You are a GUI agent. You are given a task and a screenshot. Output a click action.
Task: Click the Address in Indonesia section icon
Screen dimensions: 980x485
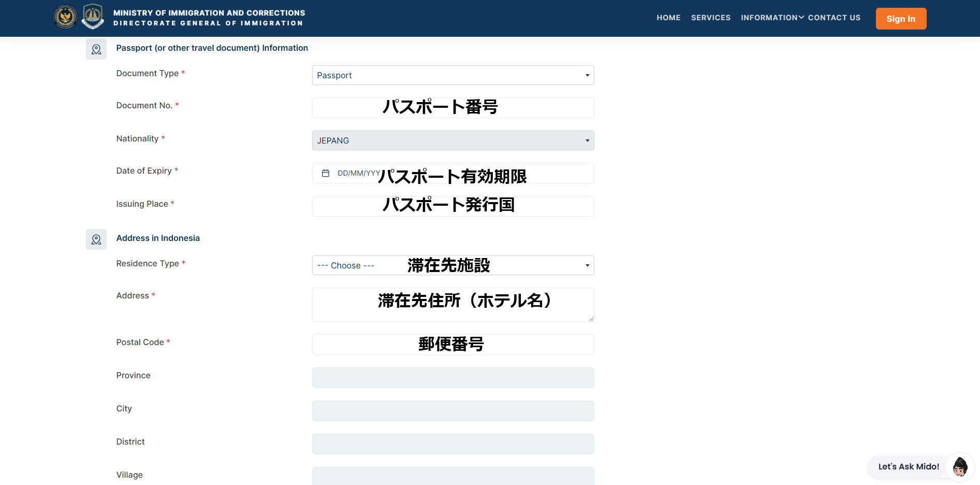click(x=96, y=239)
